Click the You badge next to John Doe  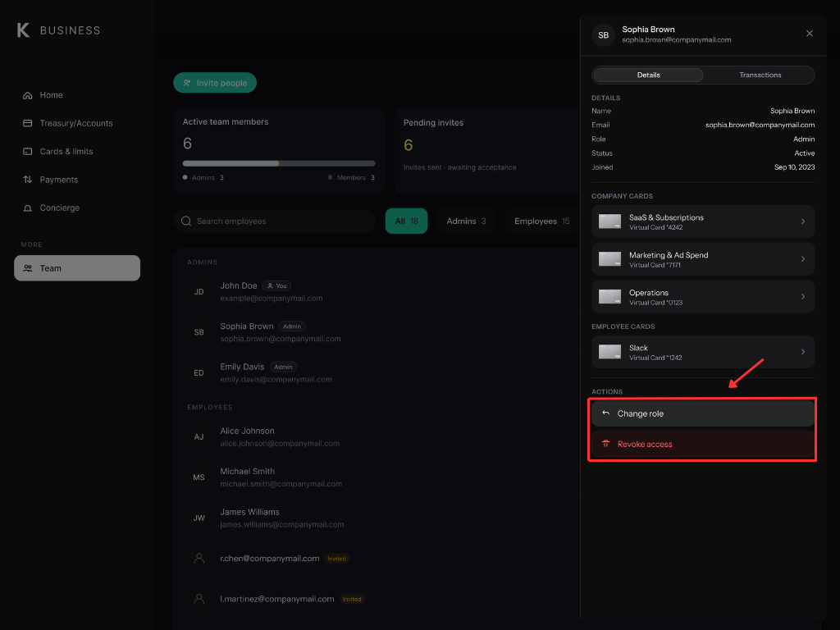[277, 286]
